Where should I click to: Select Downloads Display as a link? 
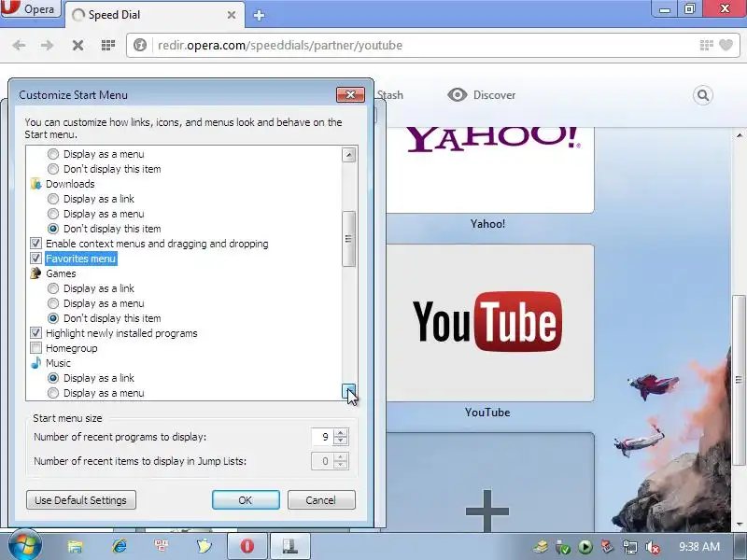tap(53, 199)
